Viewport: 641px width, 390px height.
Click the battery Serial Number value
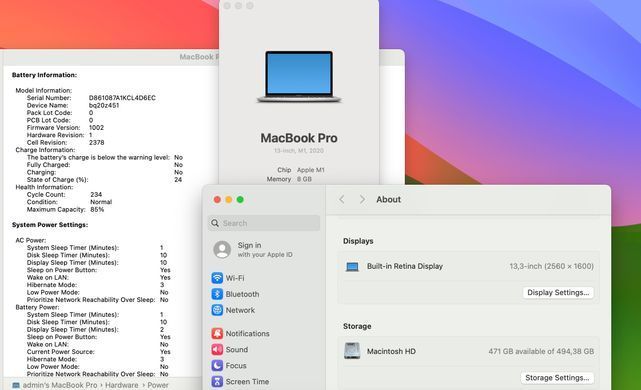pos(122,98)
